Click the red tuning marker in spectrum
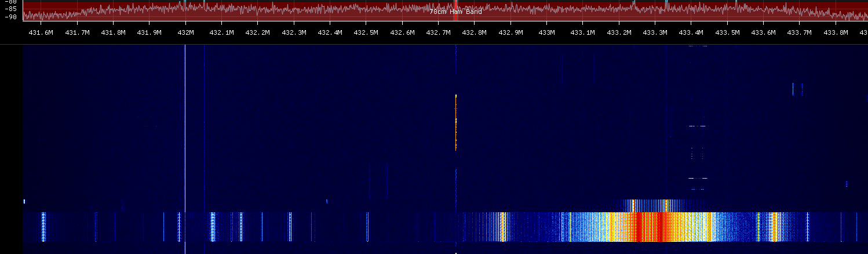Screen dimensions: 868x254 pyautogui.click(x=455, y=10)
